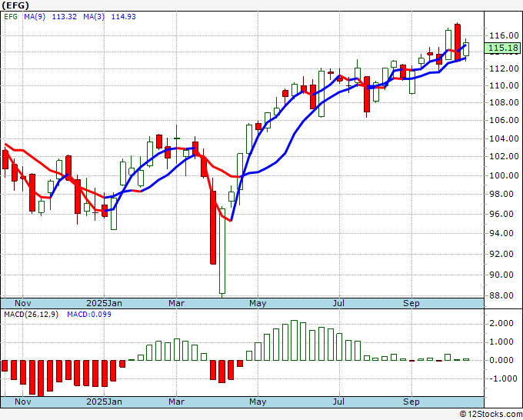523x420 pixels.
Task: Click 2025Jan on the price chart date axis
Action: point(104,303)
